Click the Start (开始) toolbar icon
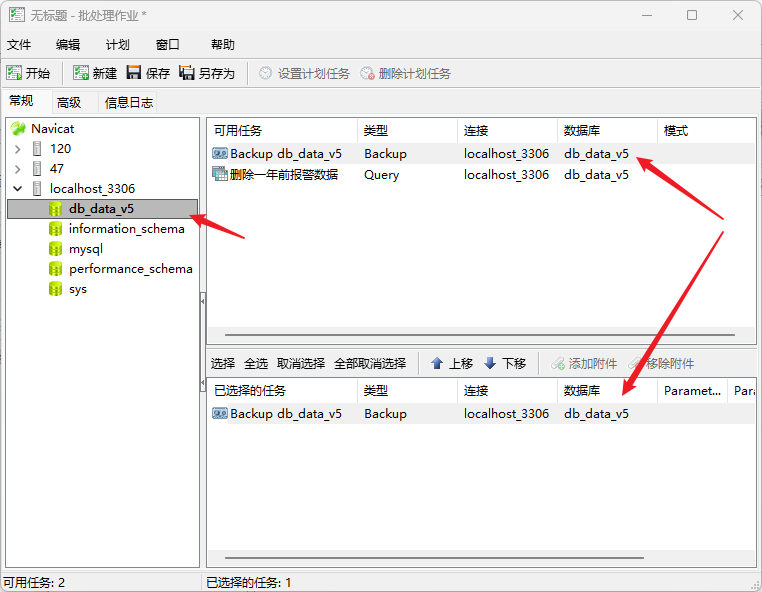This screenshot has height=592, width=762. coord(14,73)
